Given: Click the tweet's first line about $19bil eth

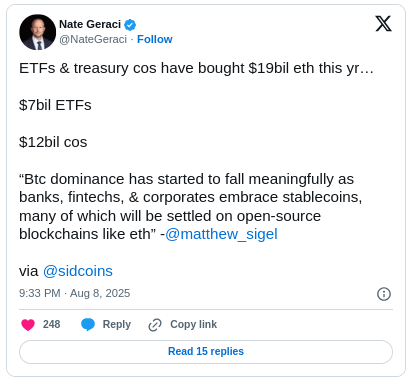Looking at the screenshot, I should click(196, 68).
